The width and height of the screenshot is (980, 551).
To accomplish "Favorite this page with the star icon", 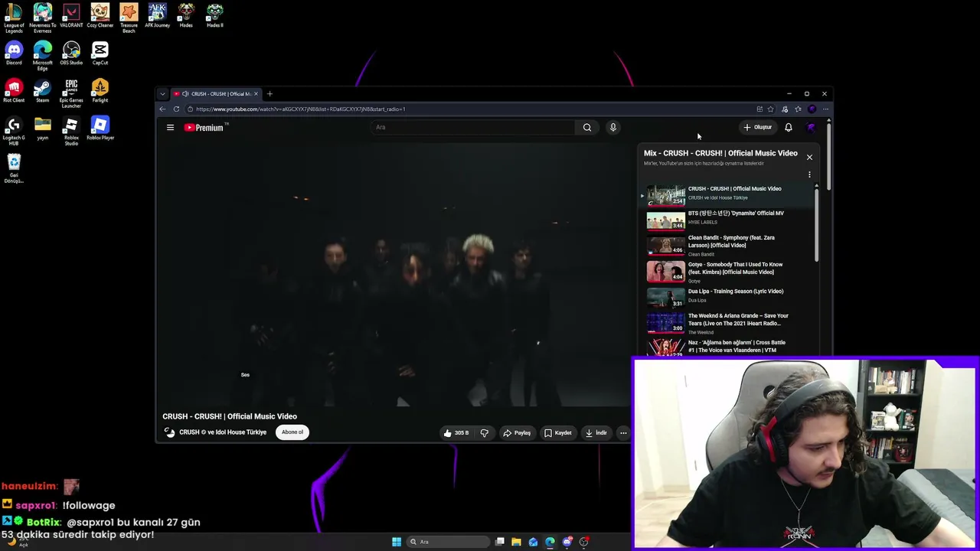I will click(x=770, y=109).
